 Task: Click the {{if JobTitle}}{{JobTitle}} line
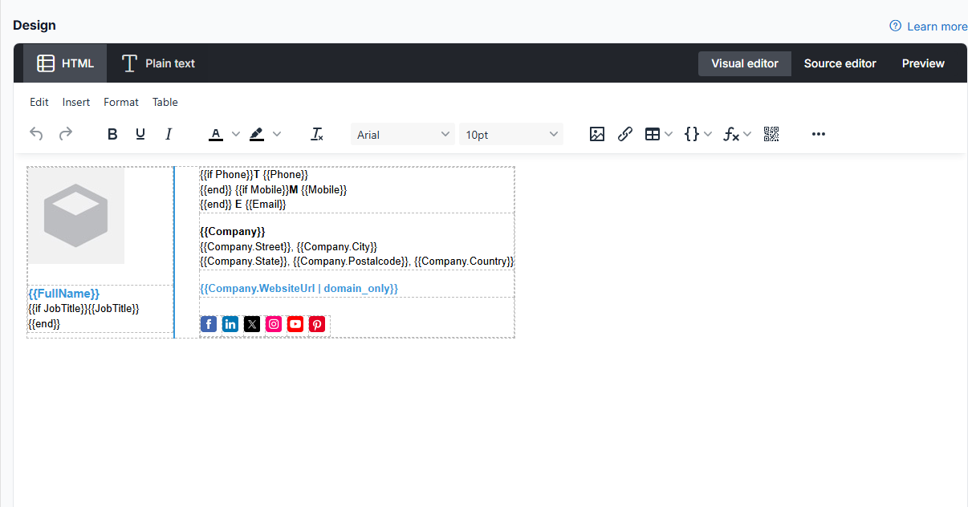pyautogui.click(x=83, y=309)
